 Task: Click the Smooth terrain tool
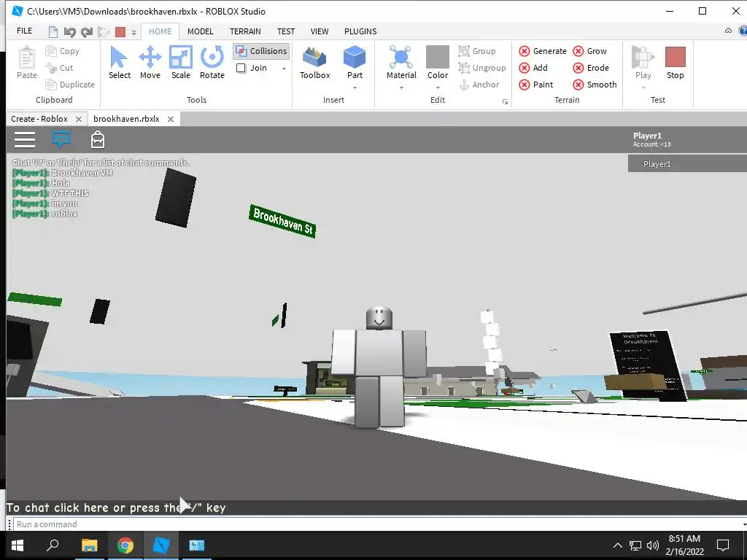point(595,85)
